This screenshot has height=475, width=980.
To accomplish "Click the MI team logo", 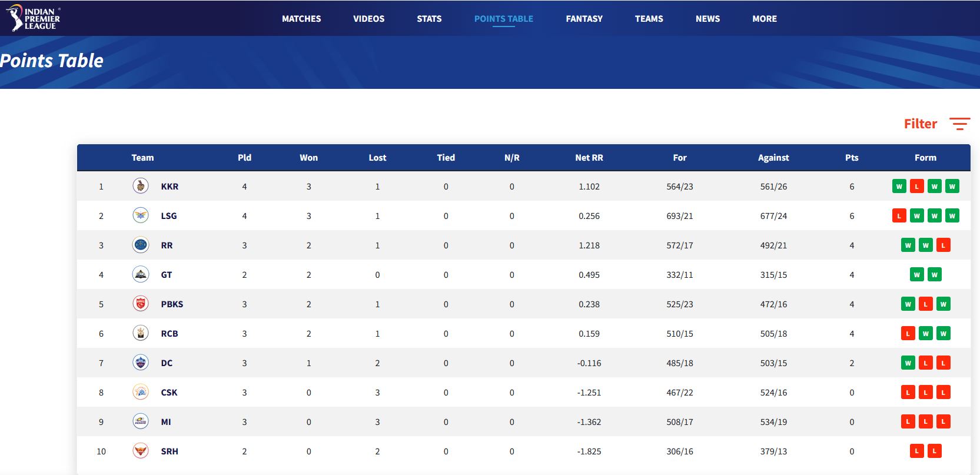I will point(141,421).
